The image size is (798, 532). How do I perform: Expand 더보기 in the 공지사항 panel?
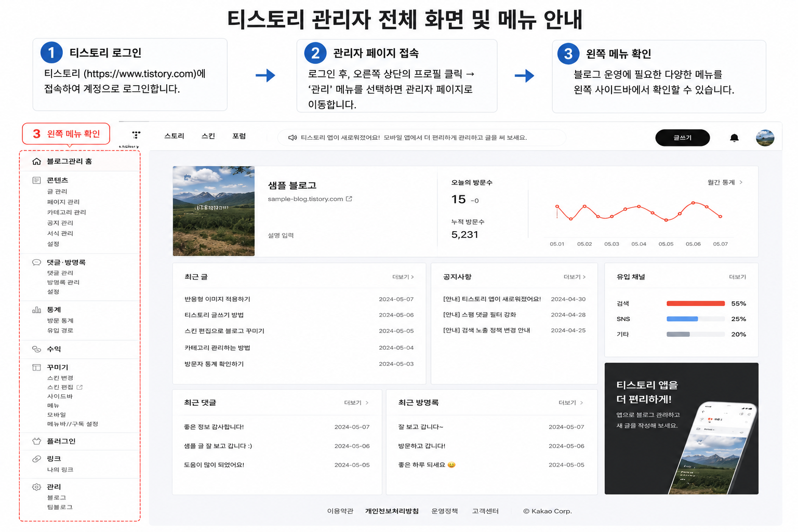click(575, 277)
